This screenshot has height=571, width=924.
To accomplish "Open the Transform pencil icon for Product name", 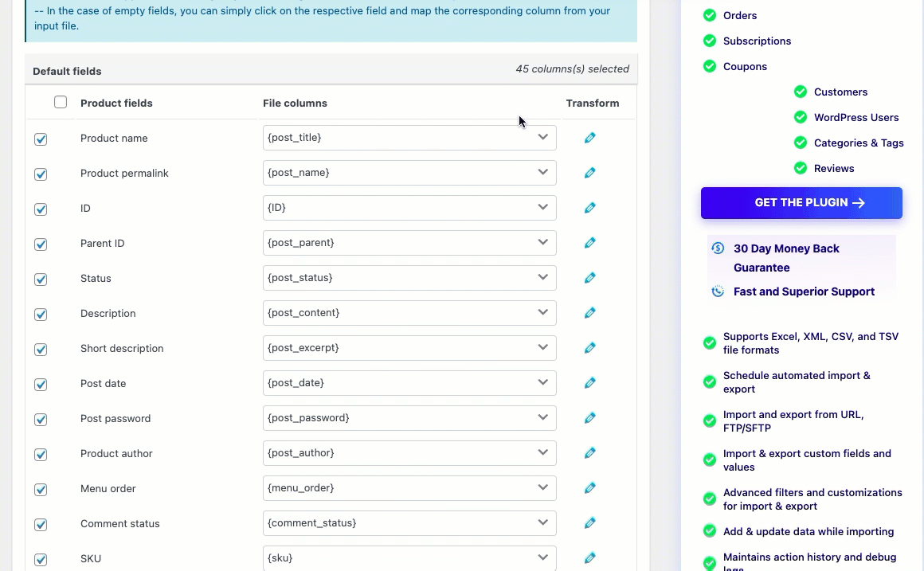I will 589,137.
